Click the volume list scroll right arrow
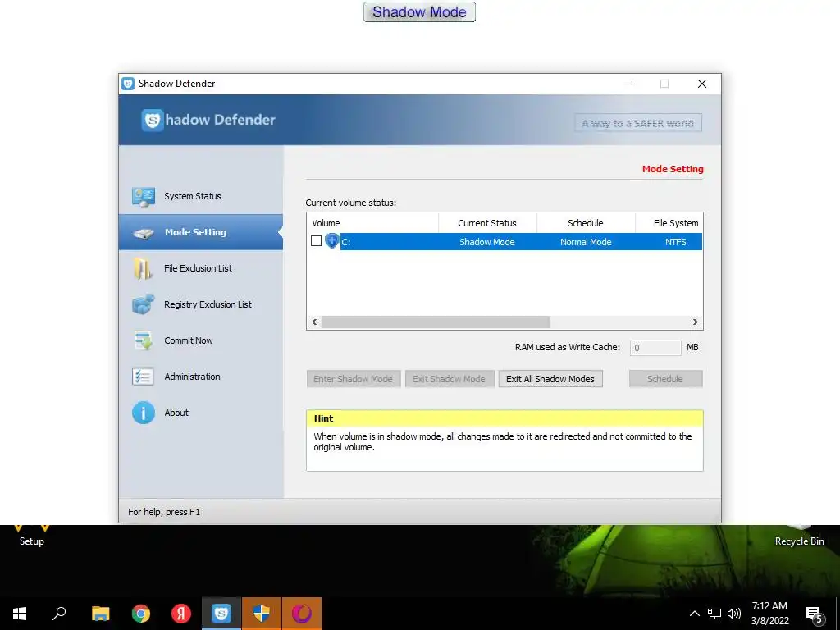 695,322
